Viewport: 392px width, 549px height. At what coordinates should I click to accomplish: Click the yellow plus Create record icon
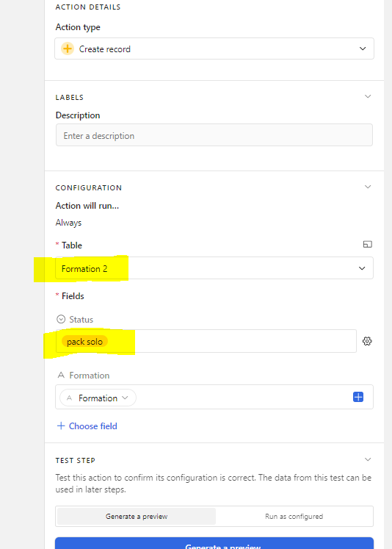click(68, 49)
